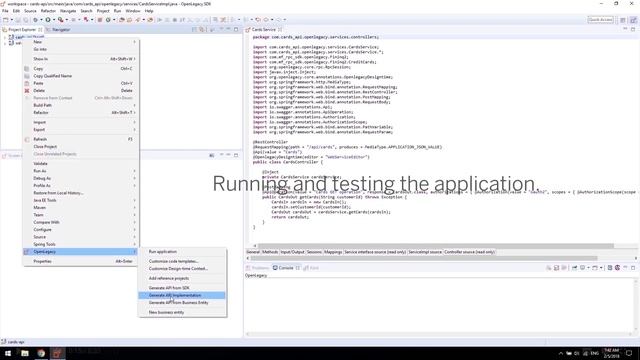Choose Properties in context menu

click(x=80, y=261)
